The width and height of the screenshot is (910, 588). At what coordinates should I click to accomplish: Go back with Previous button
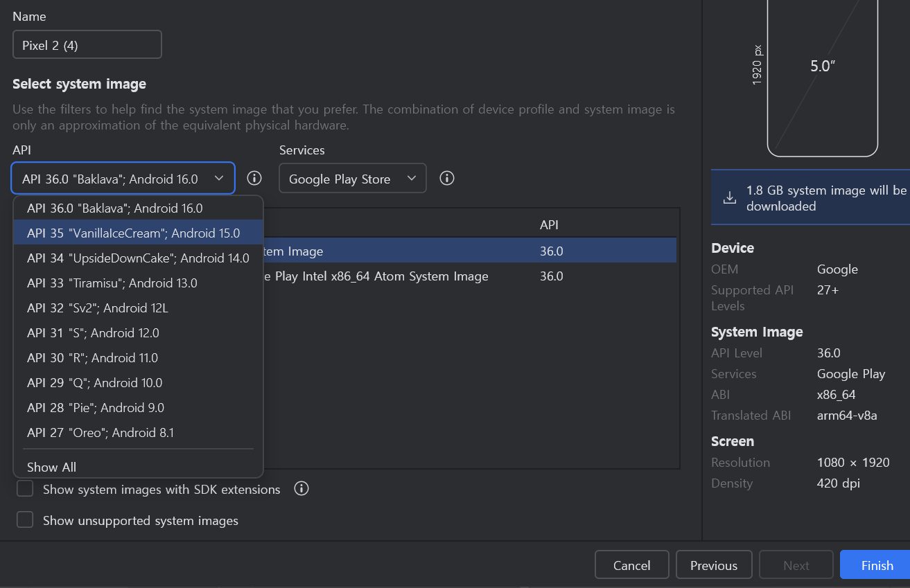click(713, 565)
